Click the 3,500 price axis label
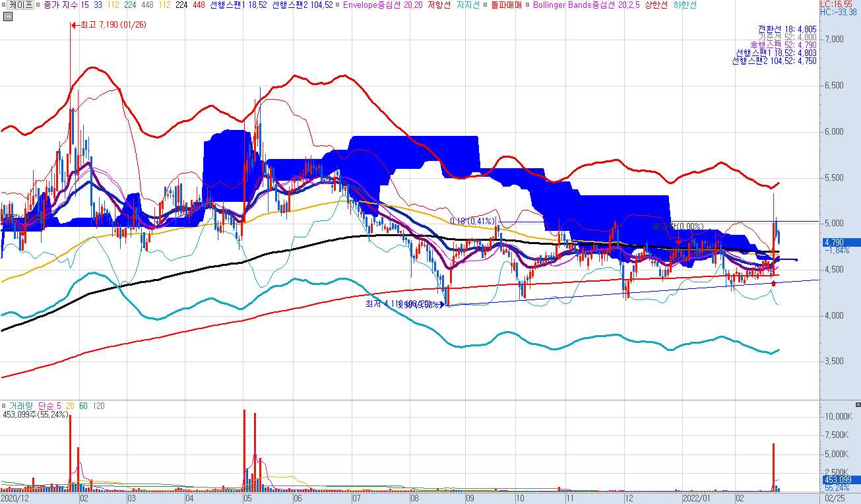 pyautogui.click(x=835, y=362)
